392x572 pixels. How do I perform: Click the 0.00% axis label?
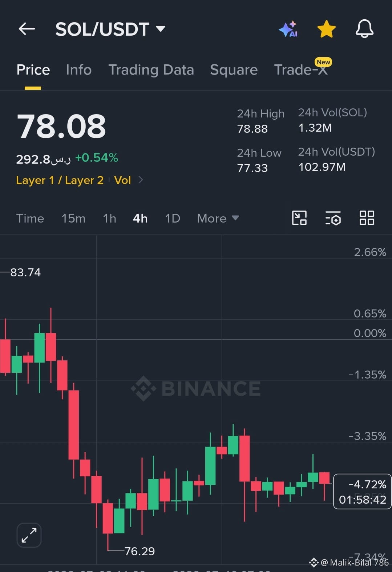(x=370, y=333)
